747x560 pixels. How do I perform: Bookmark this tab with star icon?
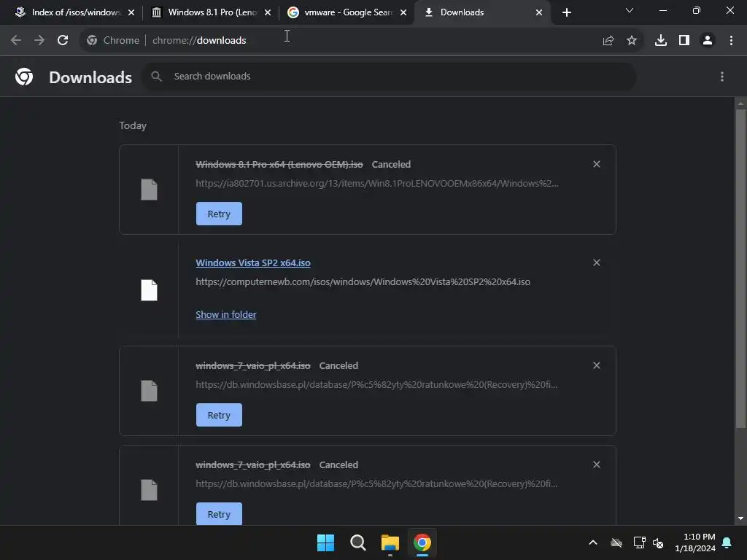[x=632, y=41]
